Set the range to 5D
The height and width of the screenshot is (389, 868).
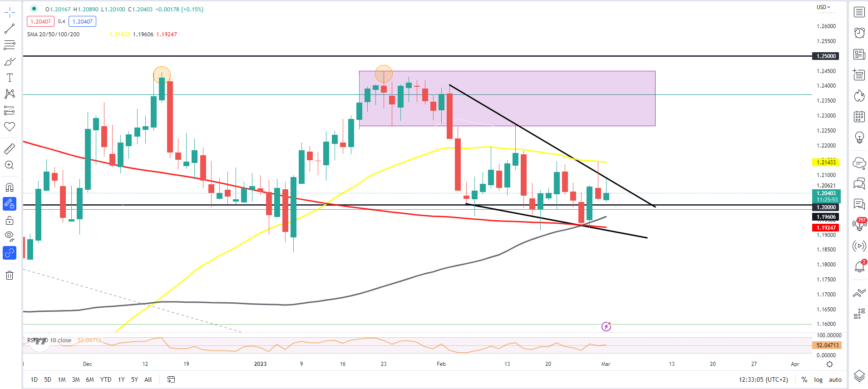coord(48,379)
